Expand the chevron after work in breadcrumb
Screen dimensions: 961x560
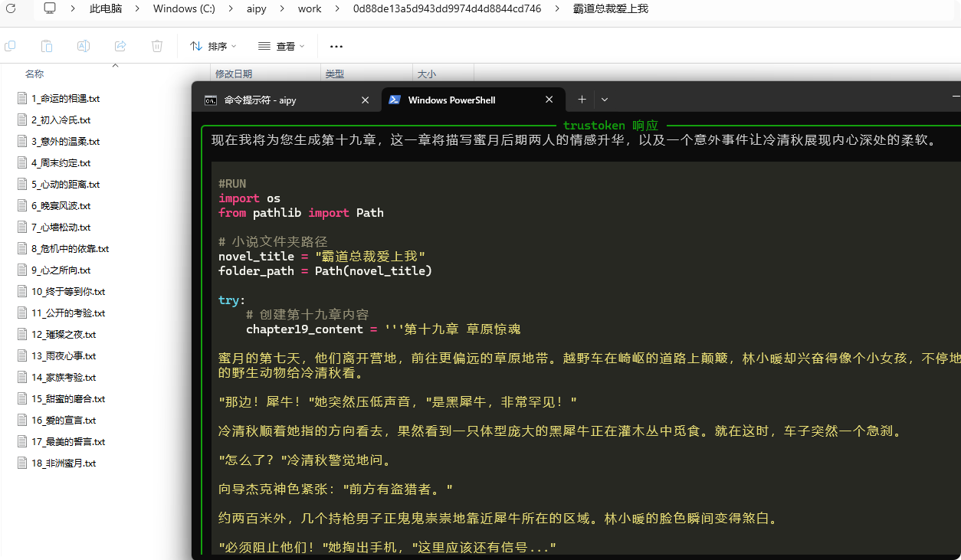pyautogui.click(x=338, y=9)
